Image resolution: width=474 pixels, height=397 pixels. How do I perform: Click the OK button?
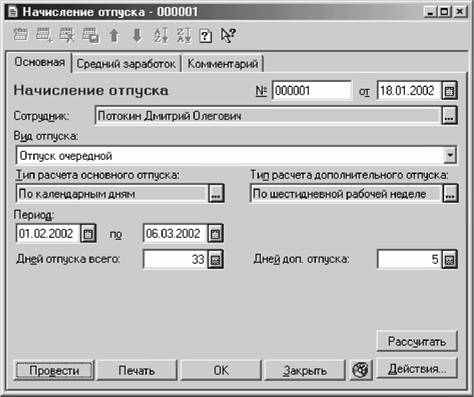pos(221,370)
